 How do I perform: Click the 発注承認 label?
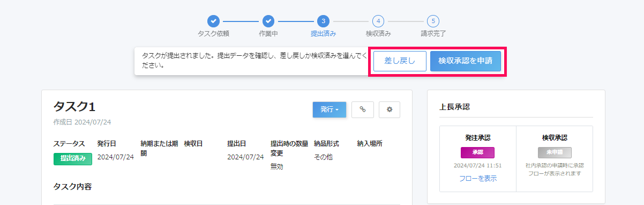[478, 138]
